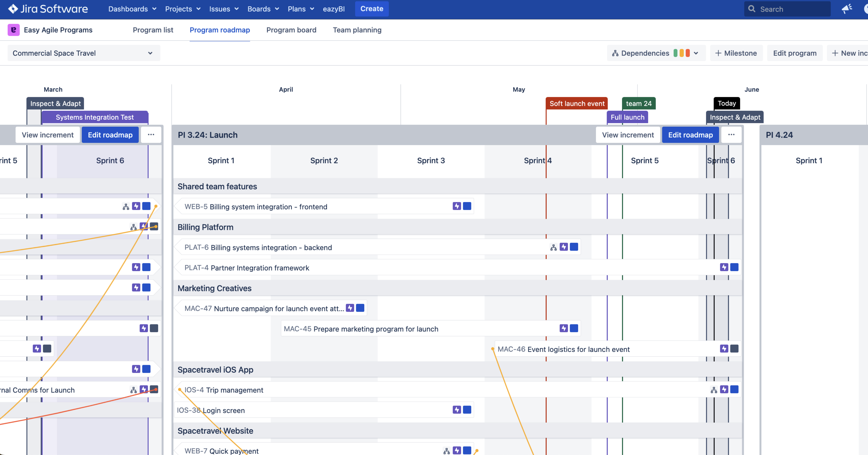Open the Easy Agile Programs app icon
Viewport: 868px width, 455px height.
point(14,30)
